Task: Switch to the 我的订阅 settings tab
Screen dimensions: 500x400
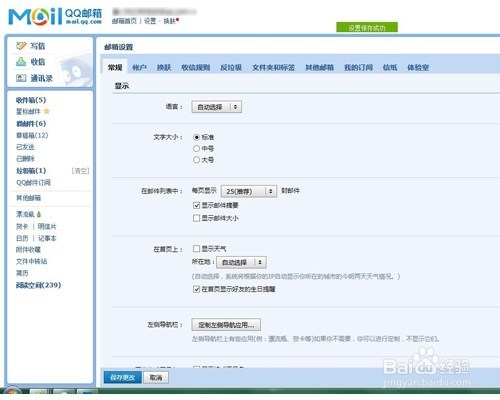Action: point(358,68)
